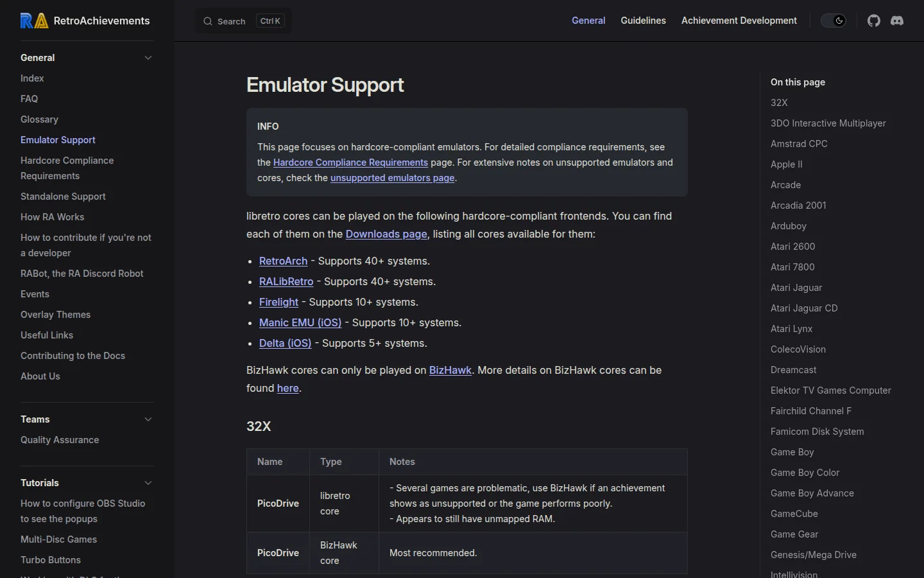Jump to GameCube section
The height and width of the screenshot is (578, 924).
[x=794, y=514]
